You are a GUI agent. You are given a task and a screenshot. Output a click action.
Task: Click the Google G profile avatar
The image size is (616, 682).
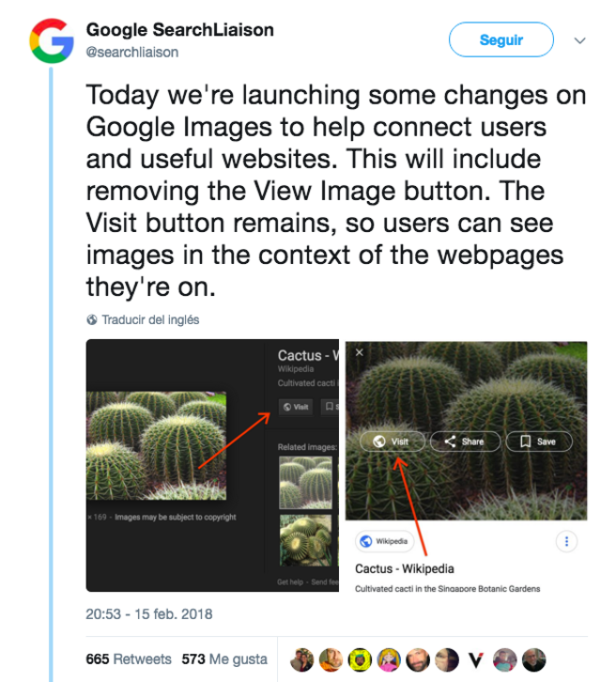pyautogui.click(x=52, y=40)
